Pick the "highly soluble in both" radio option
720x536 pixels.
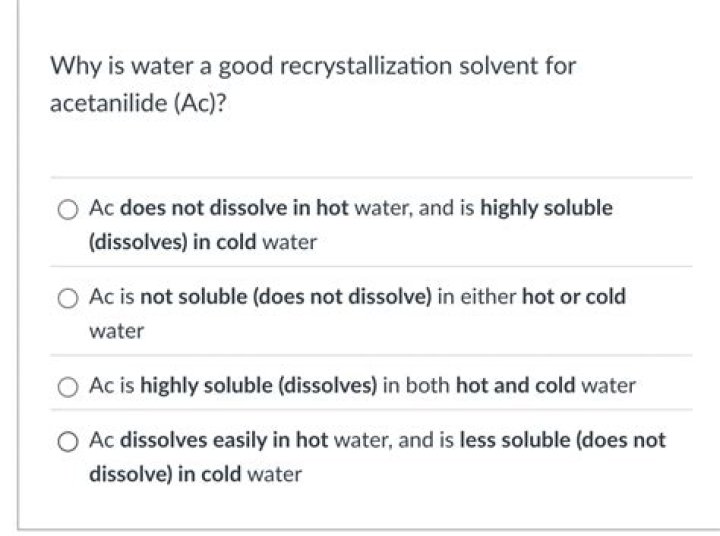(68, 385)
